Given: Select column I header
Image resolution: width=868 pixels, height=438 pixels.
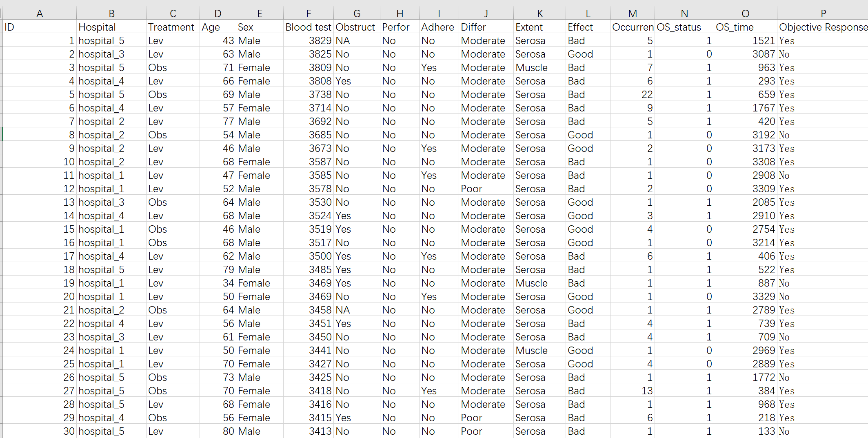Looking at the screenshot, I should click(439, 13).
